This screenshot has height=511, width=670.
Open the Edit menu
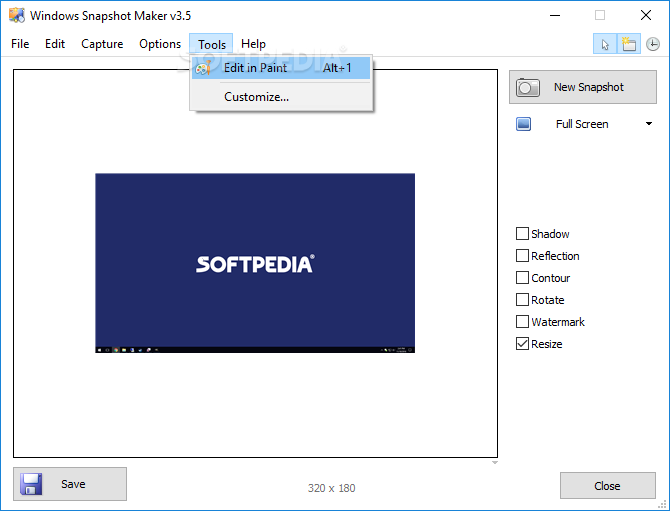point(55,44)
